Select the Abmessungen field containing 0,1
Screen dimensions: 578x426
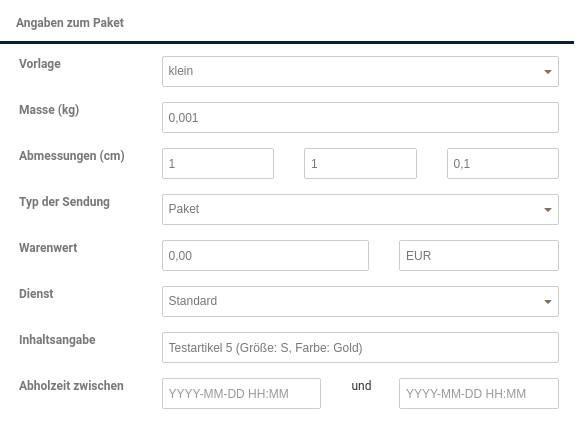pyautogui.click(x=503, y=164)
